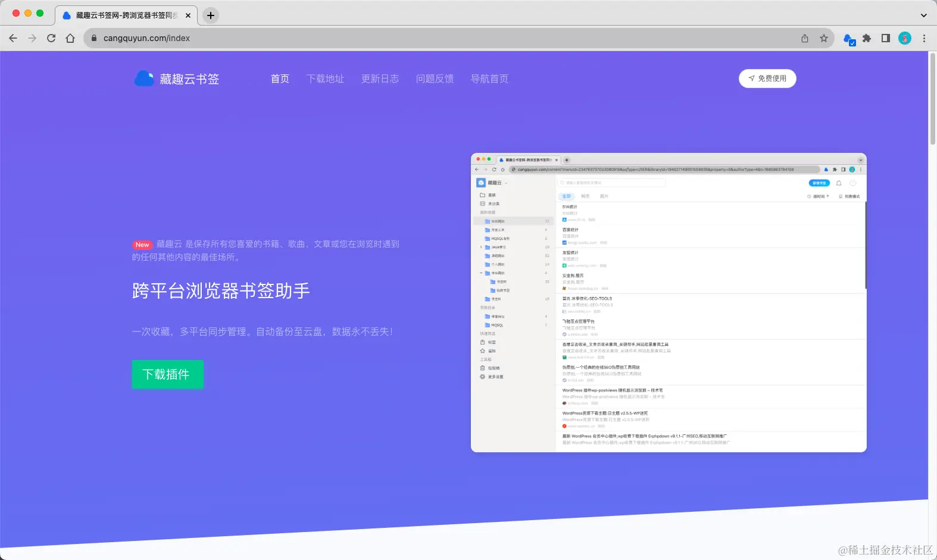Open the 下载地址 navigation item
The image size is (937, 560).
(x=325, y=79)
